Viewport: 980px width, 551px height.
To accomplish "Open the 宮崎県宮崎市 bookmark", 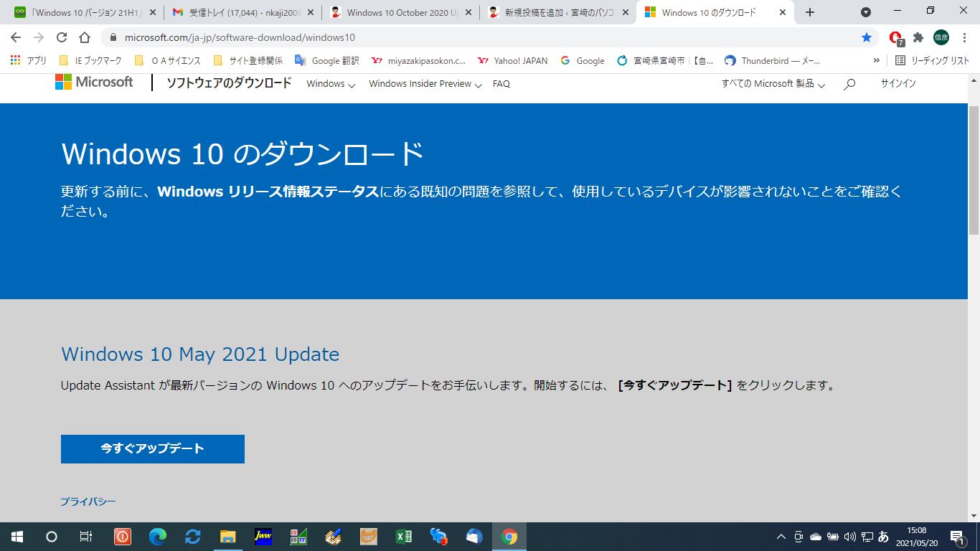I will [665, 61].
